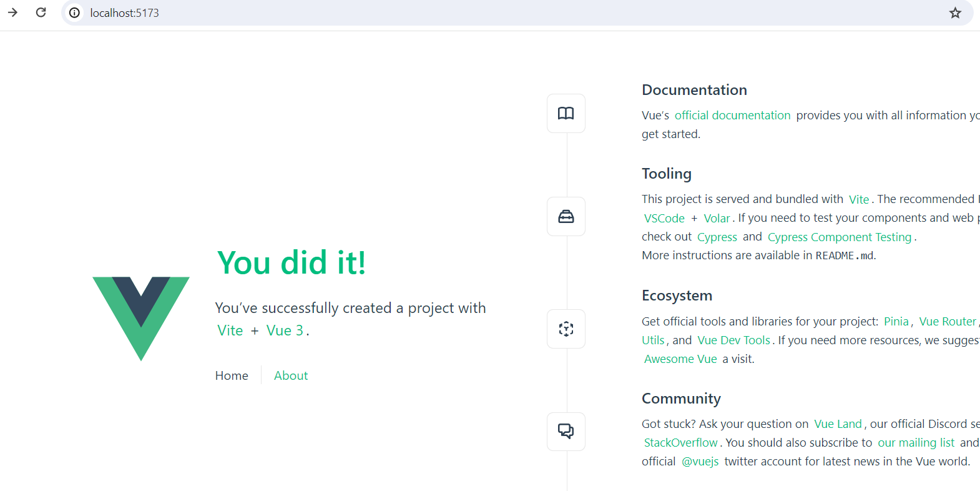Screen dimensions: 980x491
Task: Open the Volar link
Action: pos(717,218)
